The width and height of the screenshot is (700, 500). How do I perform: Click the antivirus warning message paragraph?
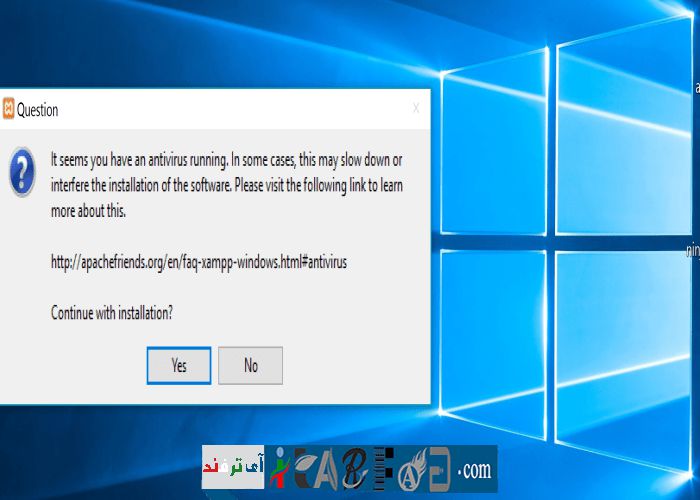tap(227, 185)
